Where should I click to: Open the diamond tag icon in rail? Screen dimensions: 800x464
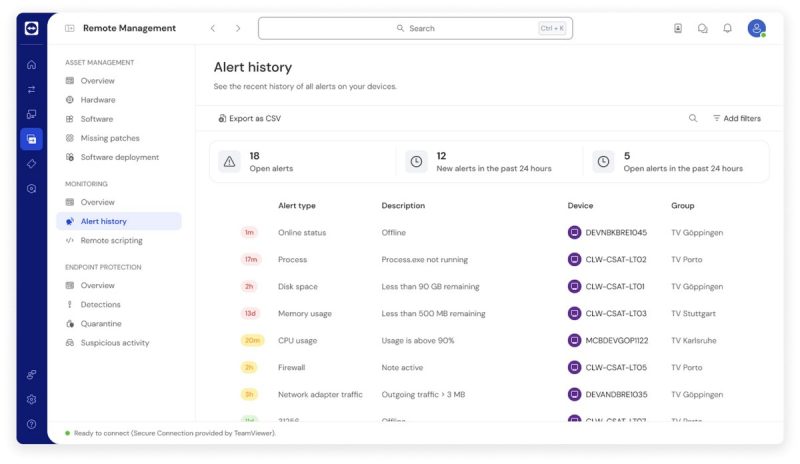tap(31, 164)
